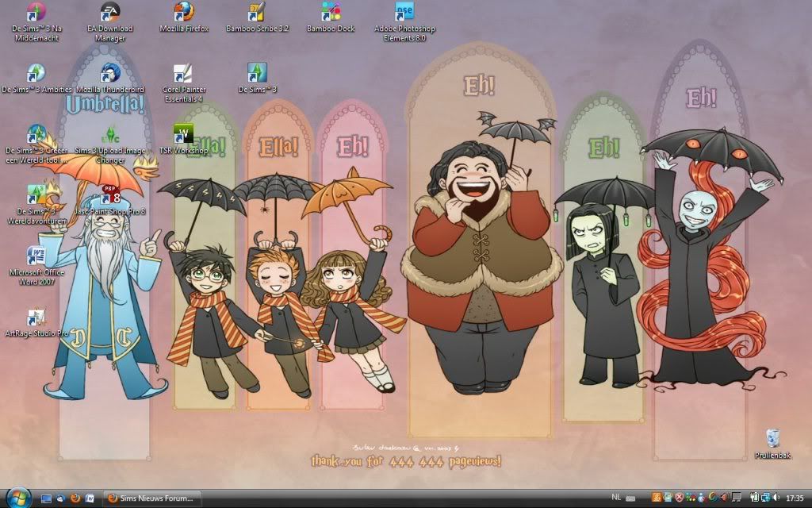Launch Firefox from Quick Launch bar

click(75, 498)
